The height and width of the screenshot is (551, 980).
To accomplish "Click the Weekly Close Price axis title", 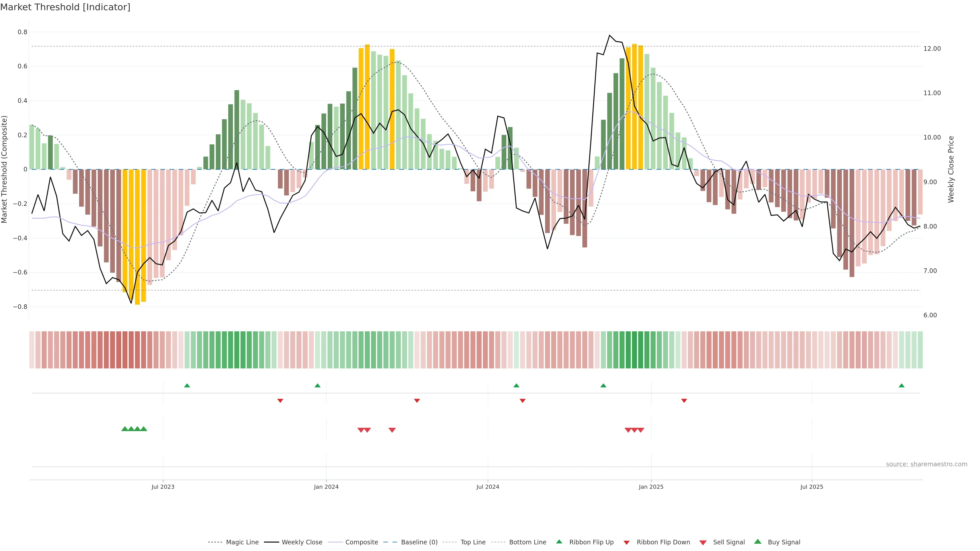I will click(951, 169).
